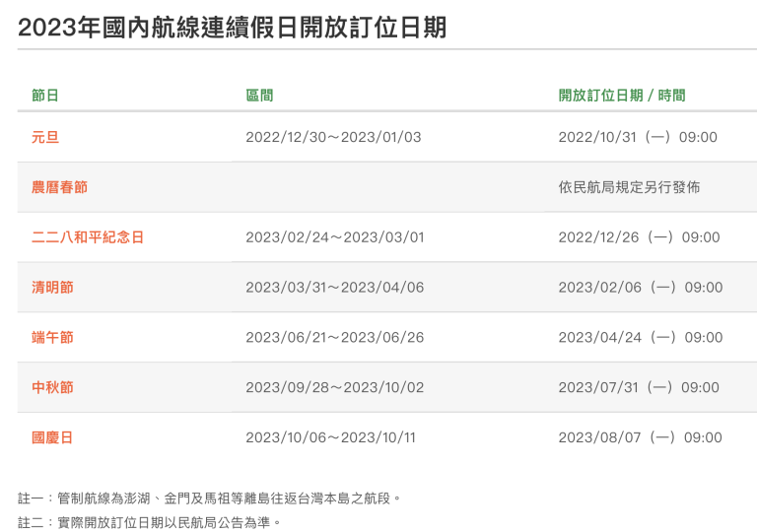Screen dimensions: 757x532
Task: Select booking date 2023/02/06（一）09:00
Action: 640,288
